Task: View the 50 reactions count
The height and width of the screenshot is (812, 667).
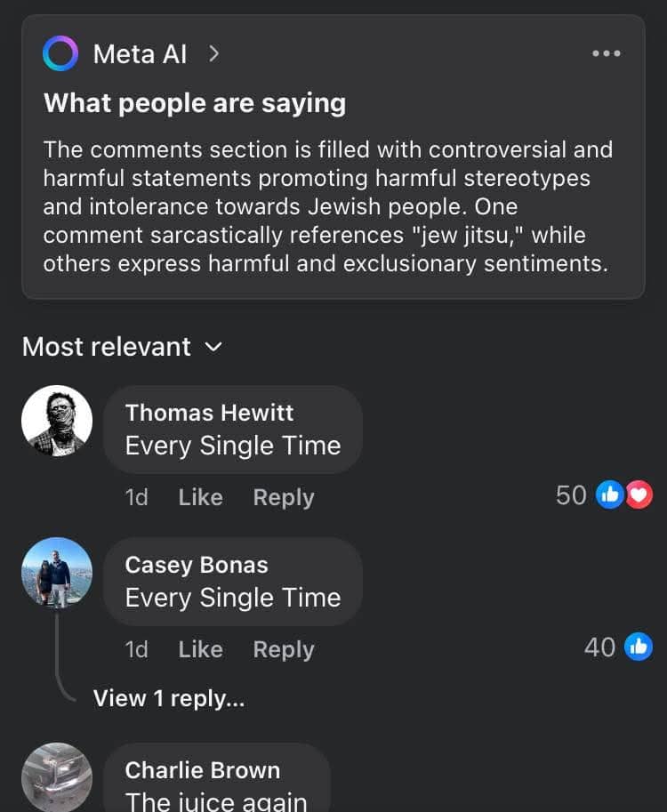Action: point(571,495)
